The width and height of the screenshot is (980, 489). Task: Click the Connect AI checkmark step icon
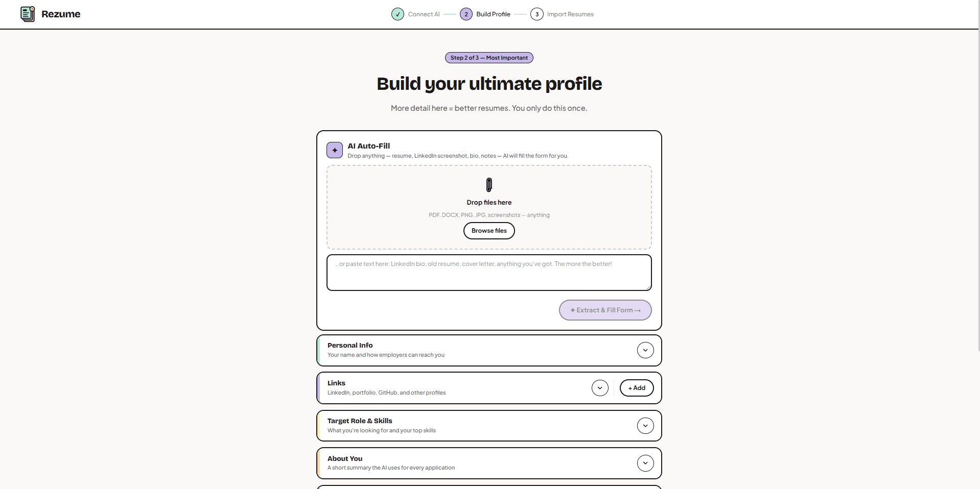pyautogui.click(x=398, y=14)
